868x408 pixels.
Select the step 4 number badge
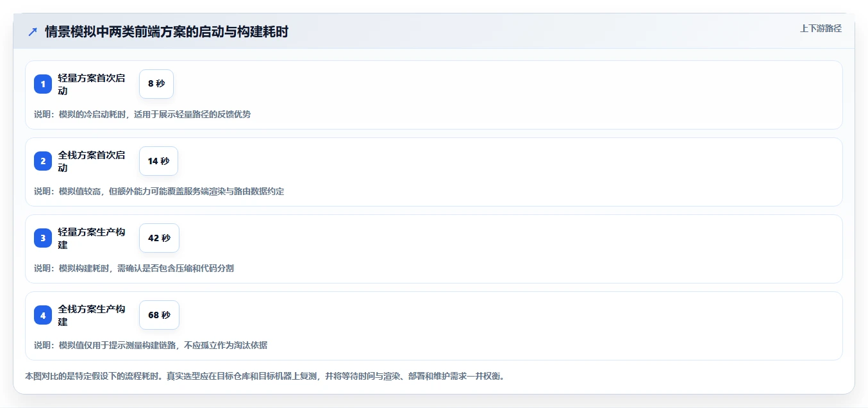click(43, 315)
